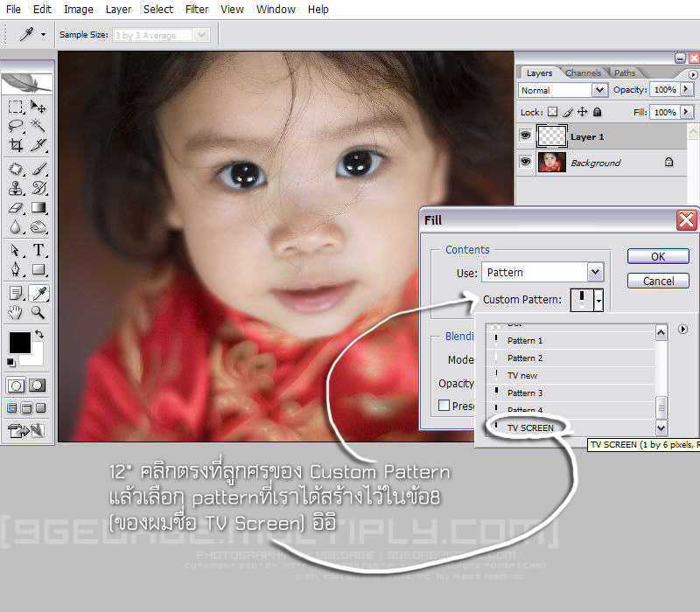Open the tool preset picker arrow
Image resolution: width=700 pixels, height=612 pixels.
[43, 34]
